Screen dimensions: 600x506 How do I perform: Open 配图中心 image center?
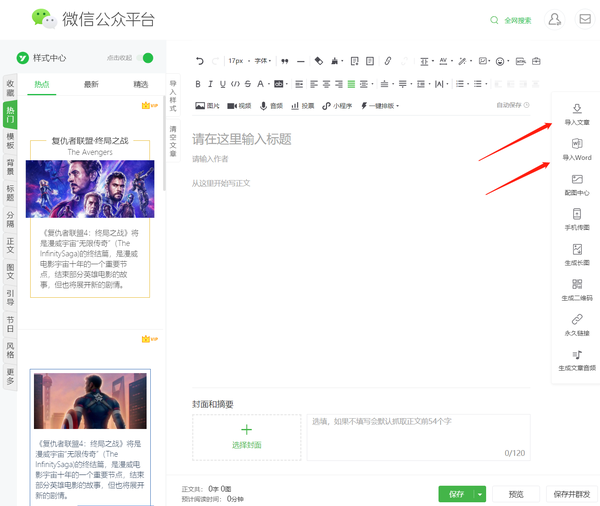577,184
